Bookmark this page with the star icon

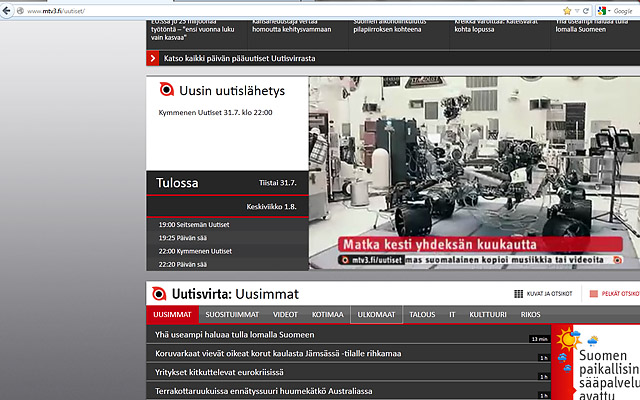567,11
